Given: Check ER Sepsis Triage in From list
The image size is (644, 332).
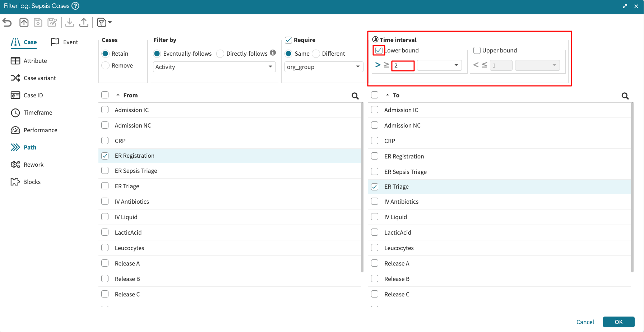Looking at the screenshot, I should point(105,171).
